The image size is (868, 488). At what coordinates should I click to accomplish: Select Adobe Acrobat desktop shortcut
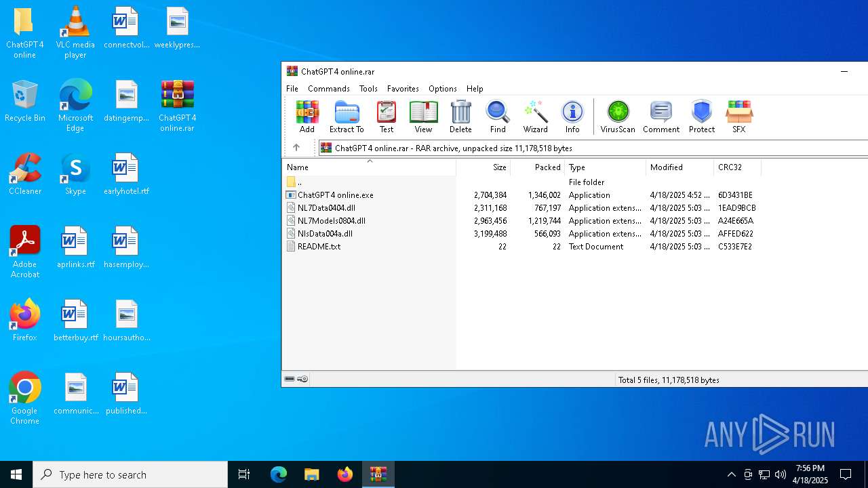[24, 252]
